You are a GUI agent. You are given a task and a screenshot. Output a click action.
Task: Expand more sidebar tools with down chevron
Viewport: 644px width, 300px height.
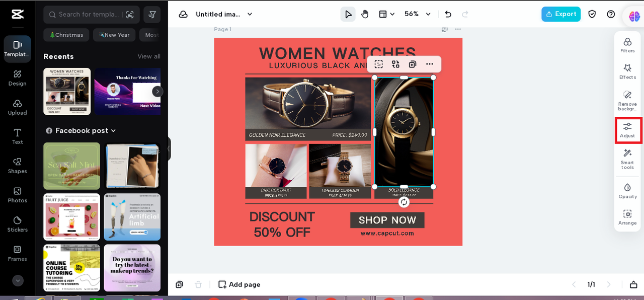tap(18, 280)
